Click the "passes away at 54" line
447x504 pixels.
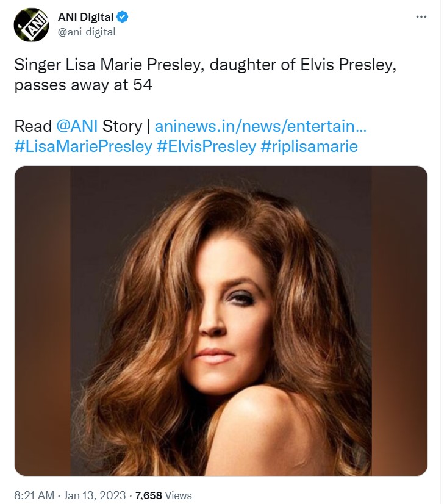(x=83, y=85)
